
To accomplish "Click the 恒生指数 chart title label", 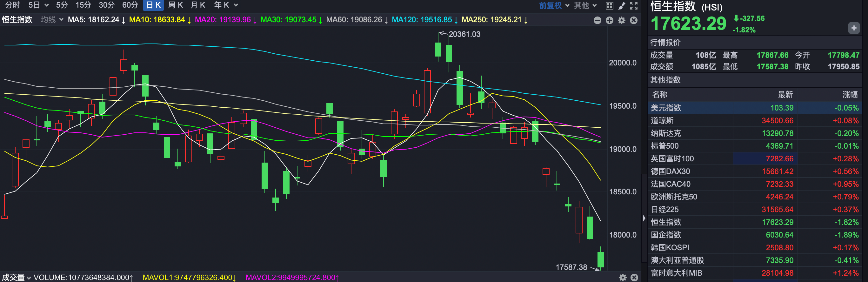I will tap(17, 20).
